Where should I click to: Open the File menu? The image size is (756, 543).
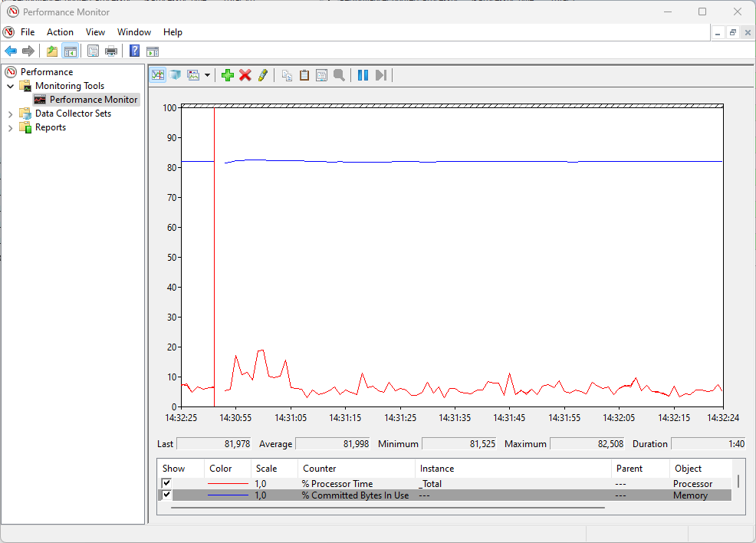(x=28, y=32)
